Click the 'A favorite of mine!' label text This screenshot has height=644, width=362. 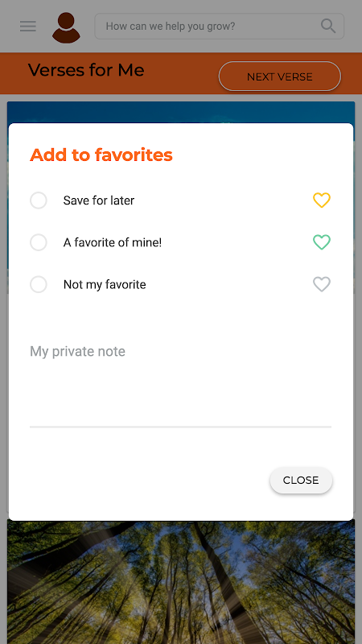point(113,242)
